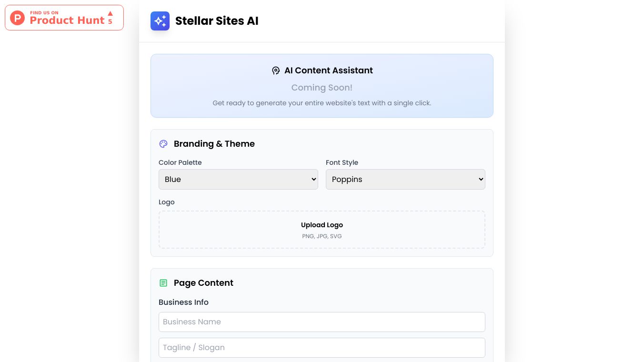644x362 pixels.
Task: Click the Color Palette field label
Action: [x=180, y=162]
